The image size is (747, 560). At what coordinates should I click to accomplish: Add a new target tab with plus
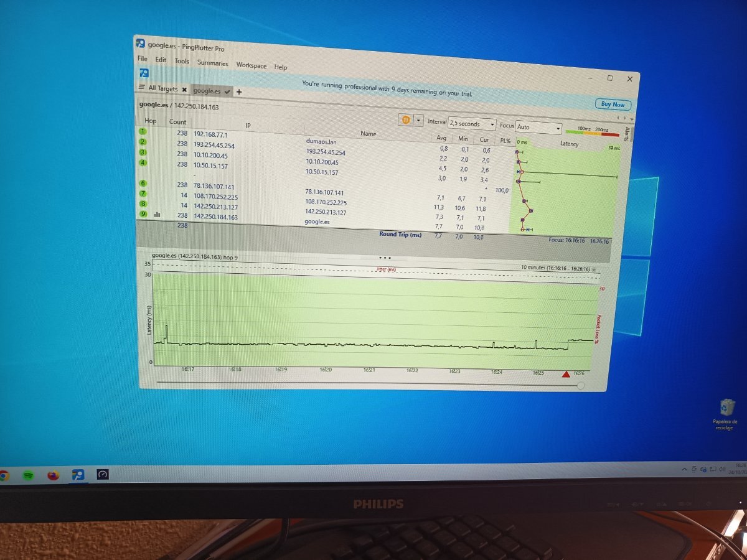click(x=238, y=91)
